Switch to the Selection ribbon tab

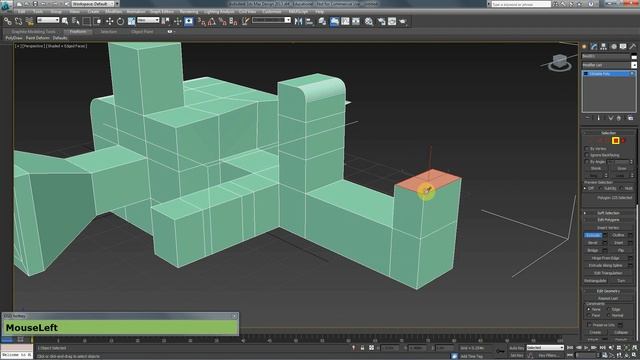point(108,31)
